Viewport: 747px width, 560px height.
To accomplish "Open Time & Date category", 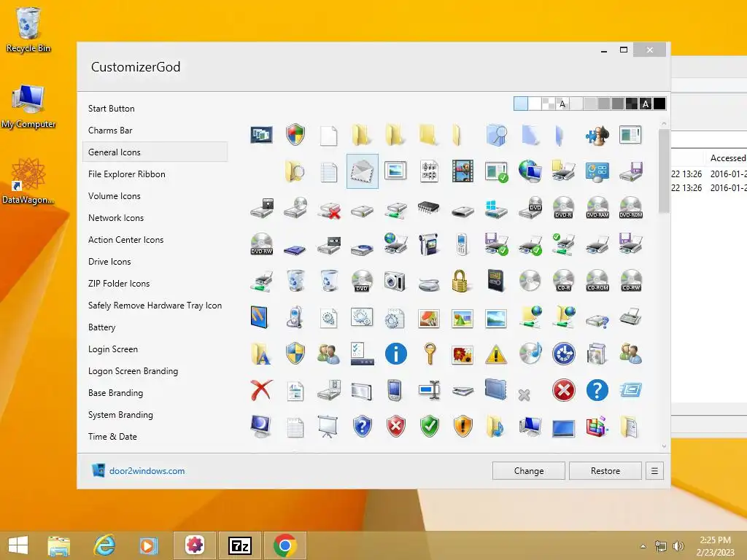I will pos(112,437).
